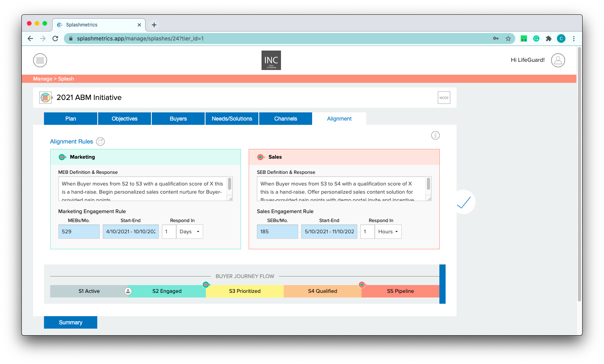Click the browser forward arrow
The width and height of the screenshot is (604, 364).
[x=43, y=38]
